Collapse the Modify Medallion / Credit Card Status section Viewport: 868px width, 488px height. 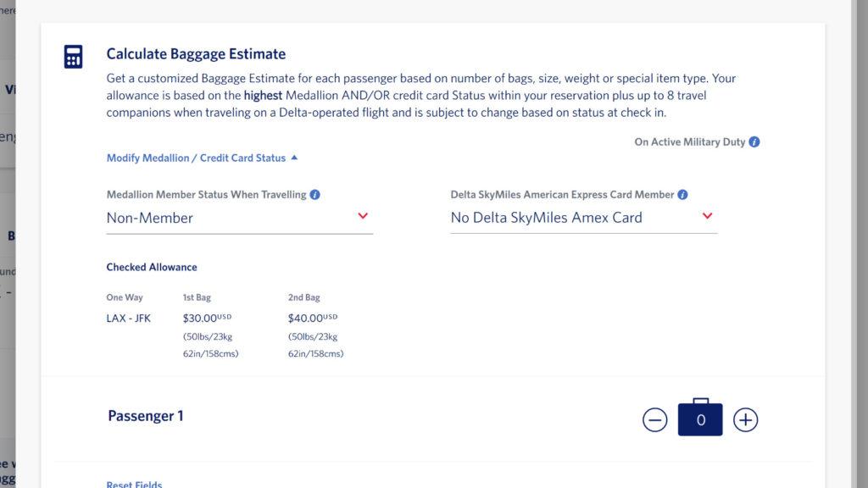click(x=202, y=158)
